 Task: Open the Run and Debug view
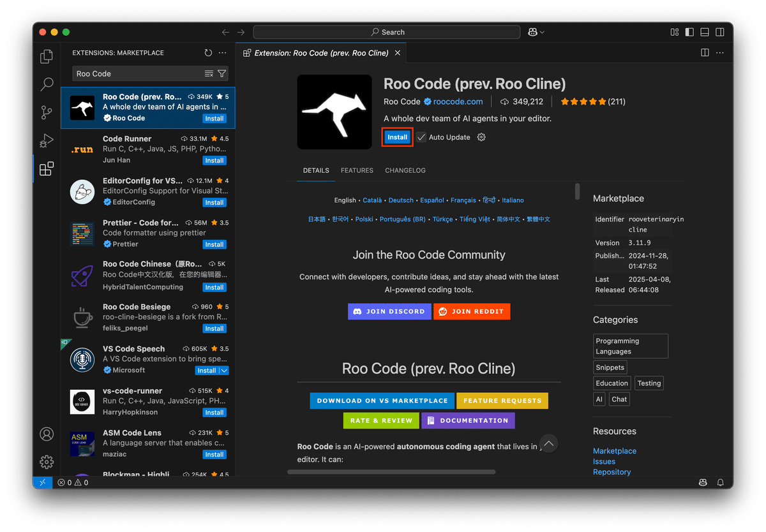click(x=46, y=140)
